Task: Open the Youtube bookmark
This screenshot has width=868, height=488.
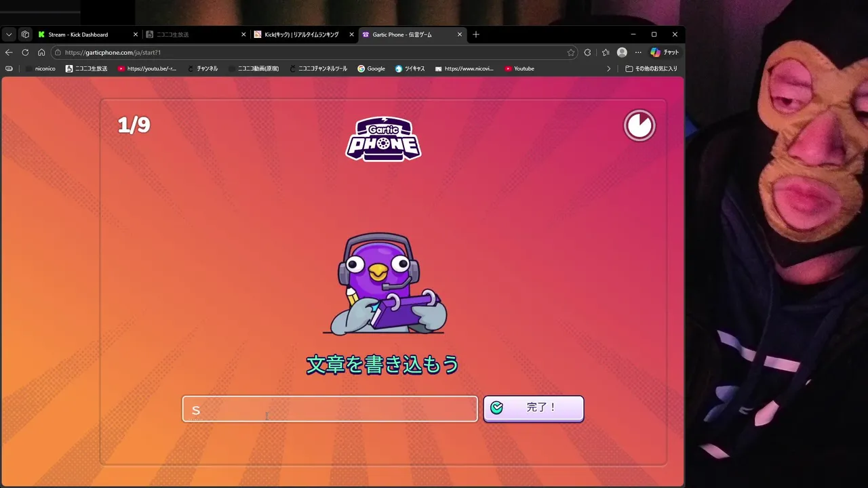Action: point(519,68)
